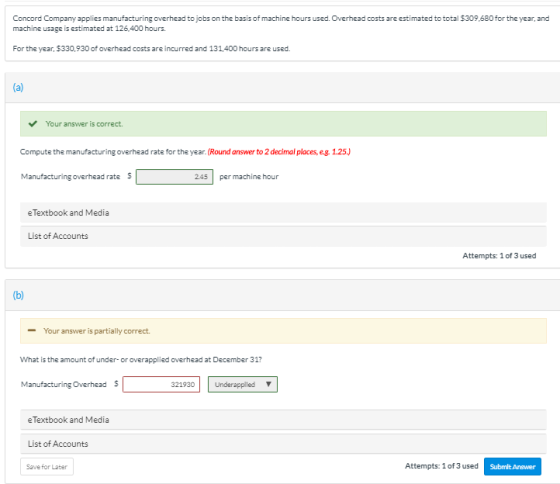Click the Manufacturing Overhead amount field
Screen dimensions: 560x484
161,384
